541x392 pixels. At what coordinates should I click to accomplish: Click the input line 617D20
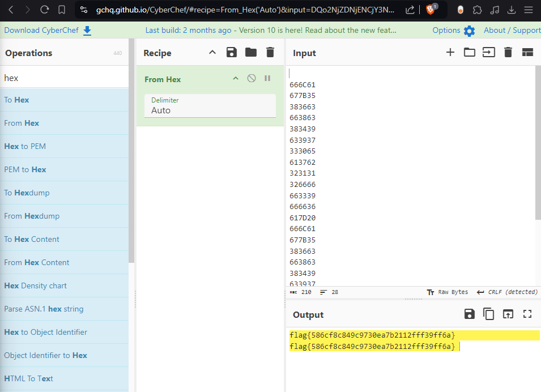(303, 218)
